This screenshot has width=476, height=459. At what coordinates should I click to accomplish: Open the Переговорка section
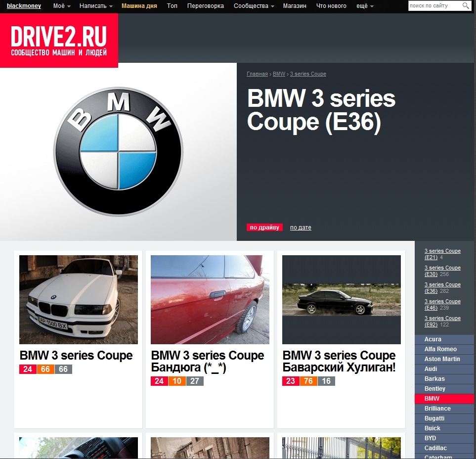[x=206, y=6]
